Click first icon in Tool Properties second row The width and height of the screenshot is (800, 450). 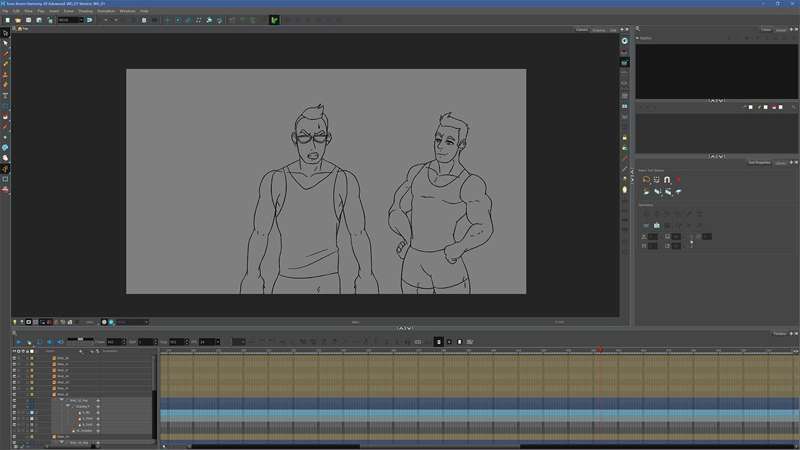point(646,191)
